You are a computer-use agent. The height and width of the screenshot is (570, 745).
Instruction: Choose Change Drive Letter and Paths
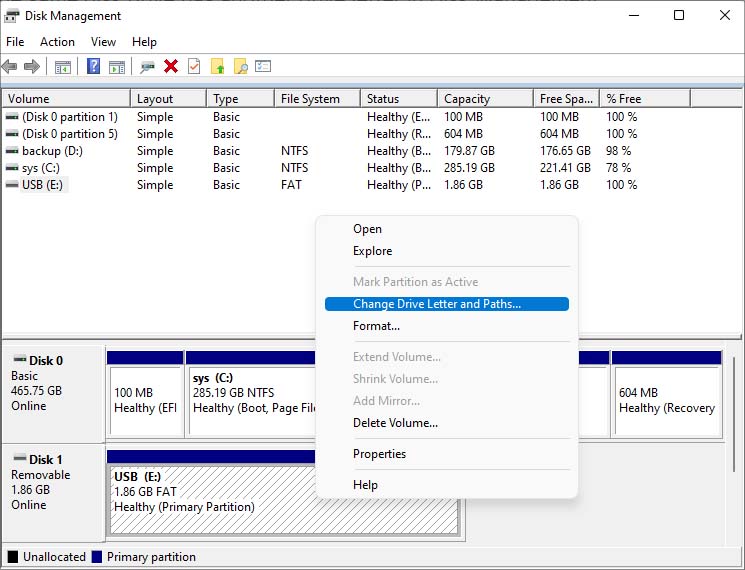(437, 304)
